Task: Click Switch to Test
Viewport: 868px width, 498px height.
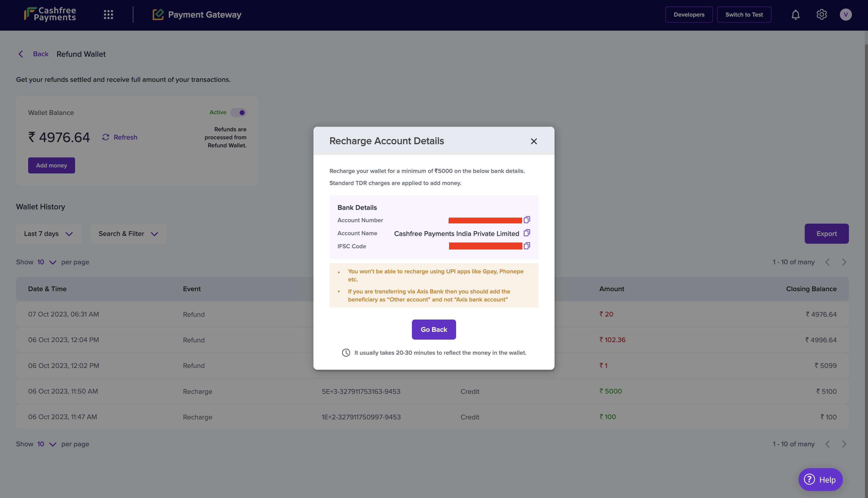Action: pos(744,15)
